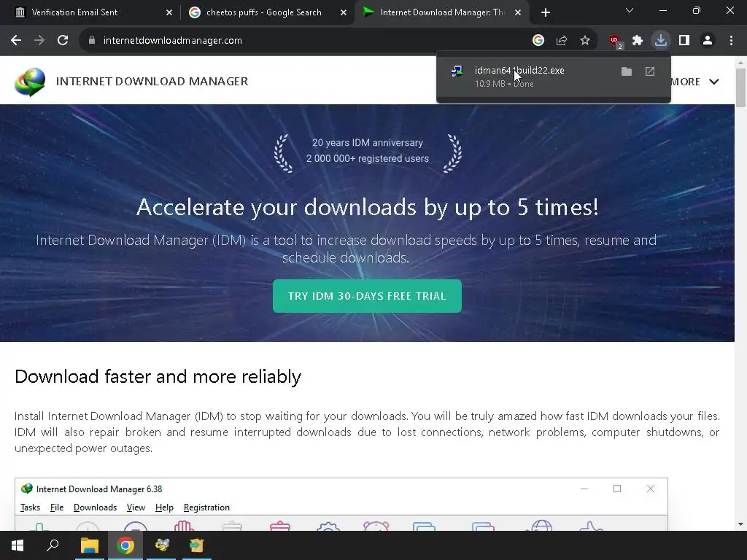Click the IDM globe logo
This screenshot has height=560, width=747.
tap(30, 82)
